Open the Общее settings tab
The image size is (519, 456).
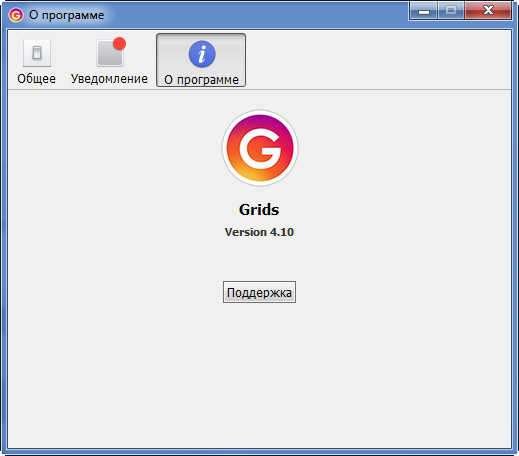37,61
